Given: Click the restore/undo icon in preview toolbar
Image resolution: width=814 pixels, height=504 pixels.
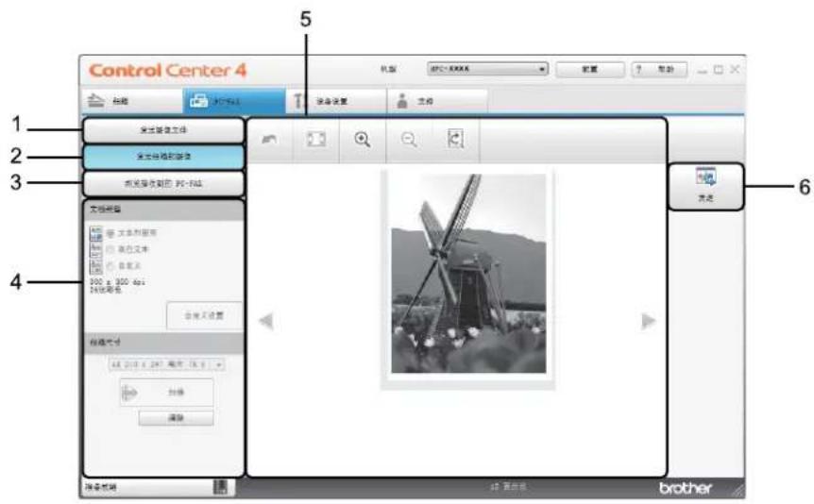Looking at the screenshot, I should (269, 140).
